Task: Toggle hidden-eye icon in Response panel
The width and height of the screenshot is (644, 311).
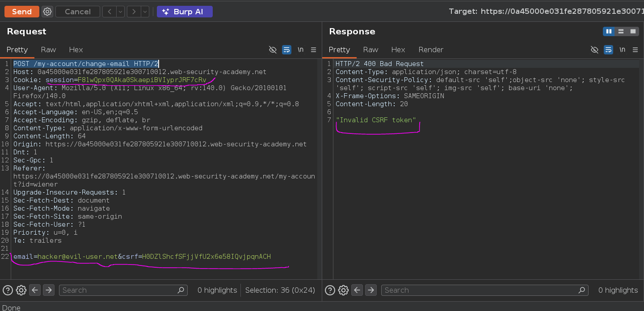Action: pos(594,50)
